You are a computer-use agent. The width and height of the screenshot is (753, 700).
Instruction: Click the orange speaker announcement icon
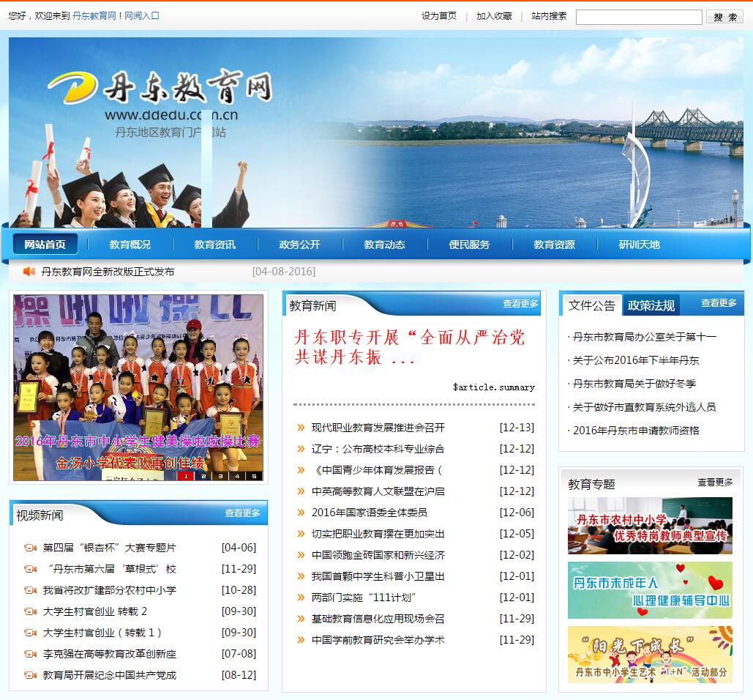coord(29,272)
